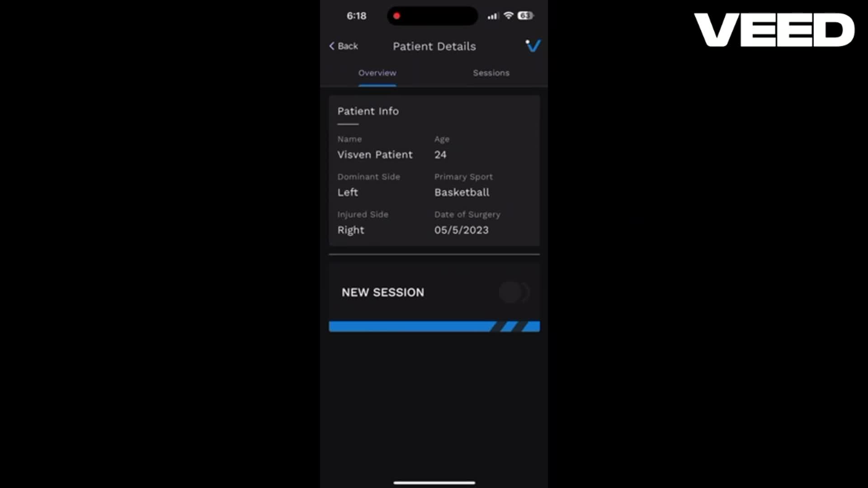Go Back to the previous screen
868x488 pixels.
pyautogui.click(x=344, y=46)
